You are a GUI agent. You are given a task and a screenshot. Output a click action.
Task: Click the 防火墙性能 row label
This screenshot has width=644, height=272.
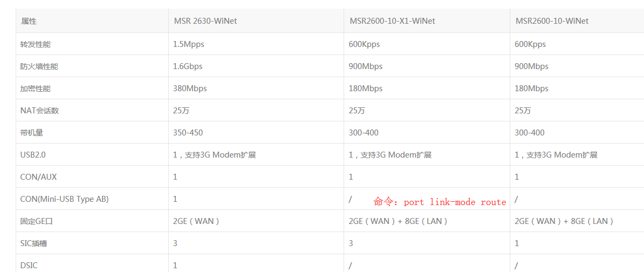pos(39,66)
